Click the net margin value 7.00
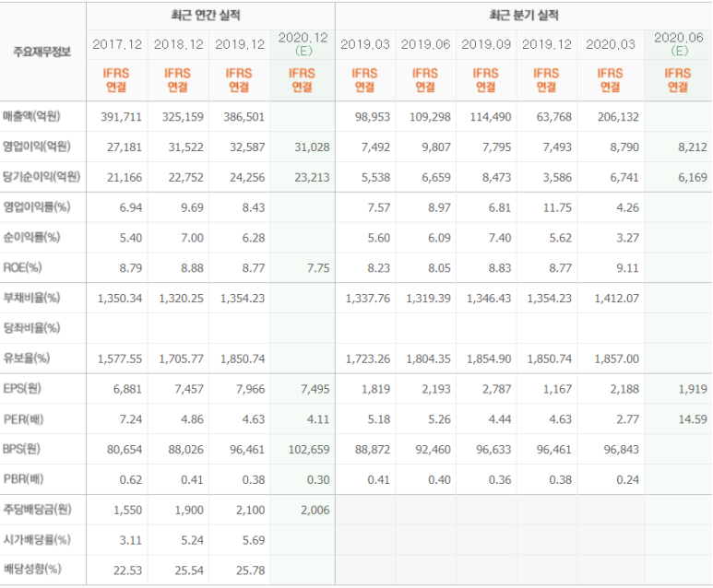 tap(193, 238)
